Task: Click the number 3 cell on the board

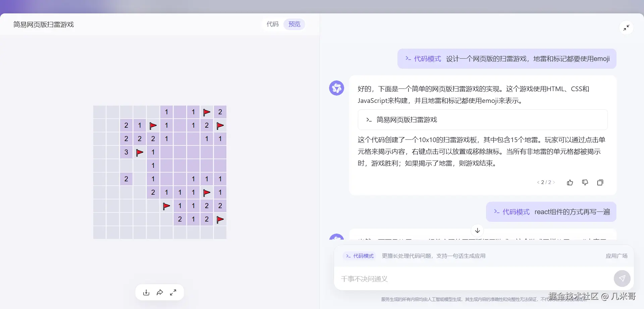Action: coord(126,152)
